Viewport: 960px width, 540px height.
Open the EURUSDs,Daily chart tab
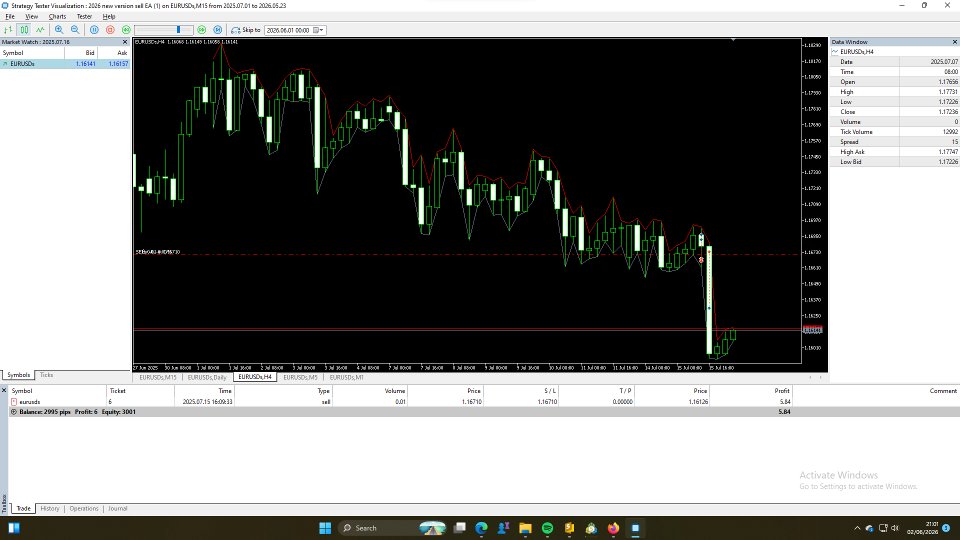206,378
